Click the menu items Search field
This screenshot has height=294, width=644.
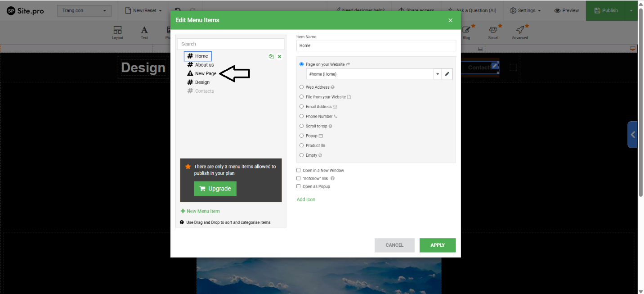[x=231, y=44]
